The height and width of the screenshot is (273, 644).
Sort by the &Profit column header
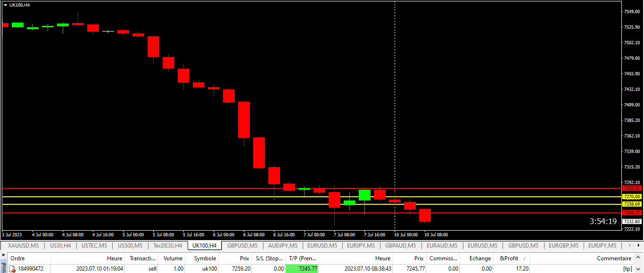tap(512, 258)
